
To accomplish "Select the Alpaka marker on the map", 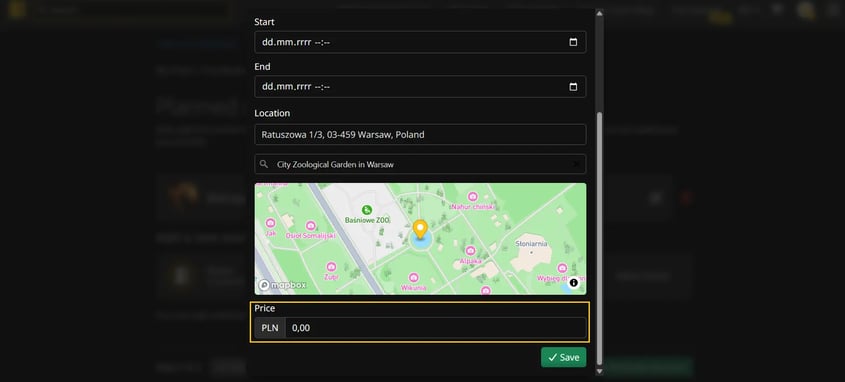I will 470,251.
